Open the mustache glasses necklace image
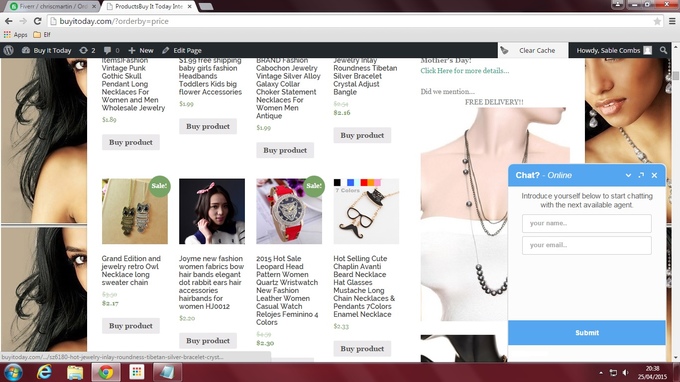 (x=366, y=211)
